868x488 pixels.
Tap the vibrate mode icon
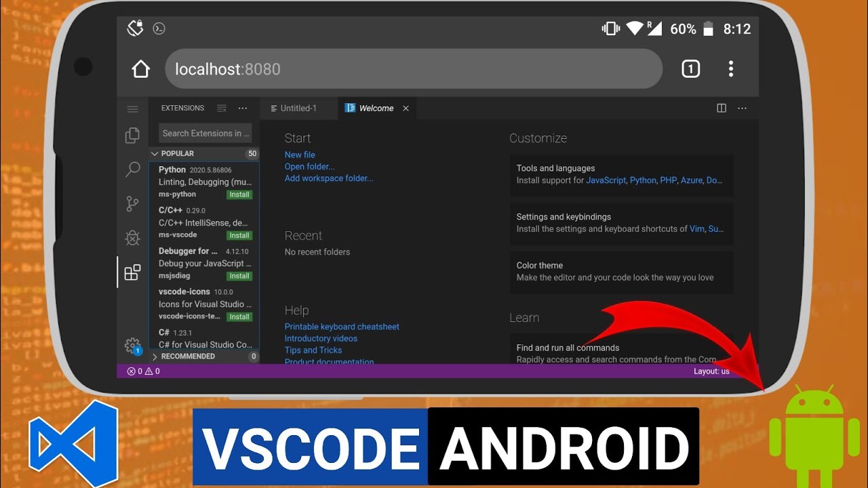[610, 28]
